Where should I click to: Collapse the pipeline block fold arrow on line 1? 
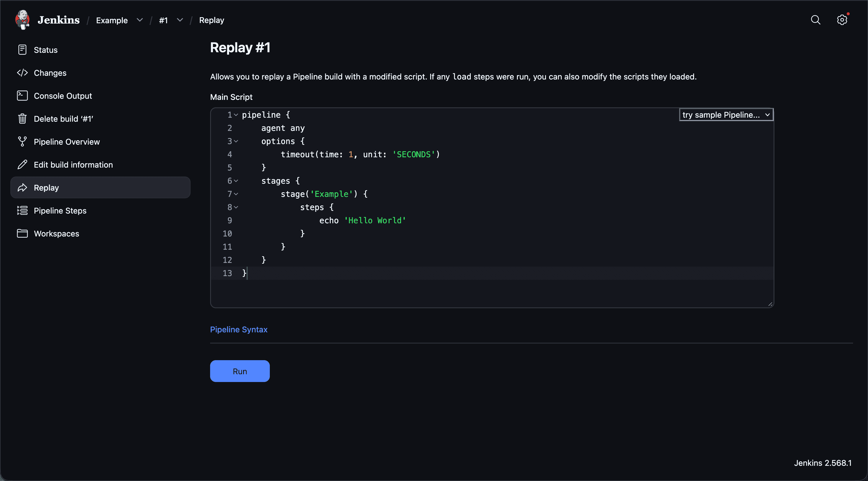click(x=236, y=115)
